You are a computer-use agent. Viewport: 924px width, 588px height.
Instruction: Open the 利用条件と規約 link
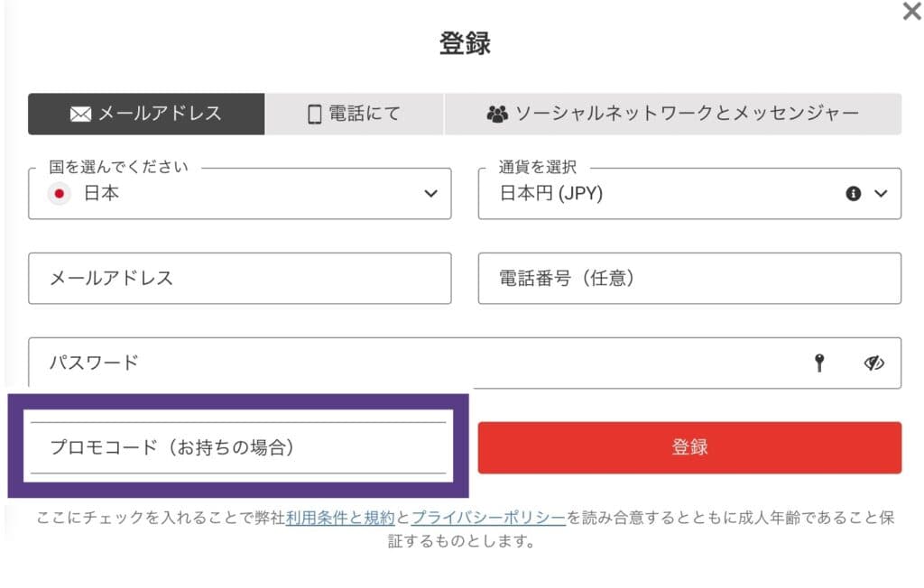(x=340, y=519)
